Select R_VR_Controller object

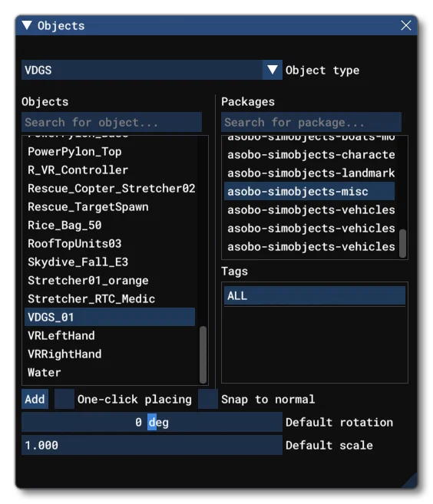110,170
